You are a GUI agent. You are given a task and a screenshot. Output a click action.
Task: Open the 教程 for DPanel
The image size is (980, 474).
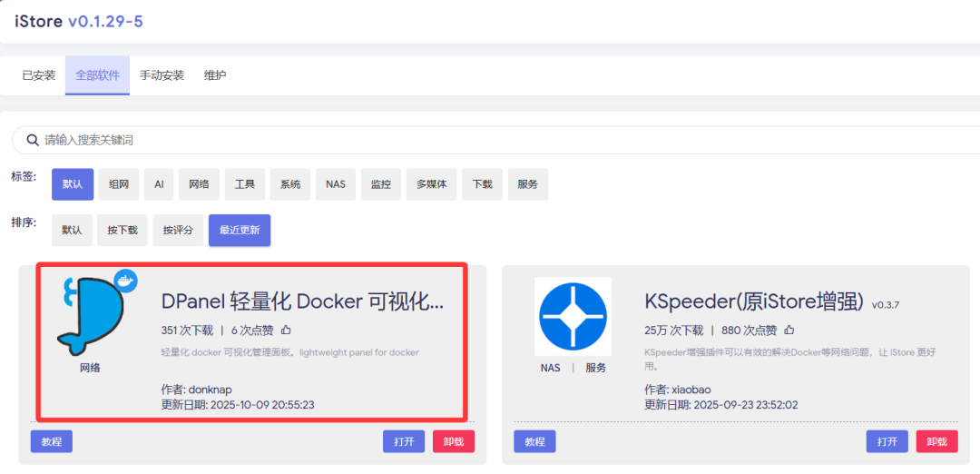coord(52,441)
